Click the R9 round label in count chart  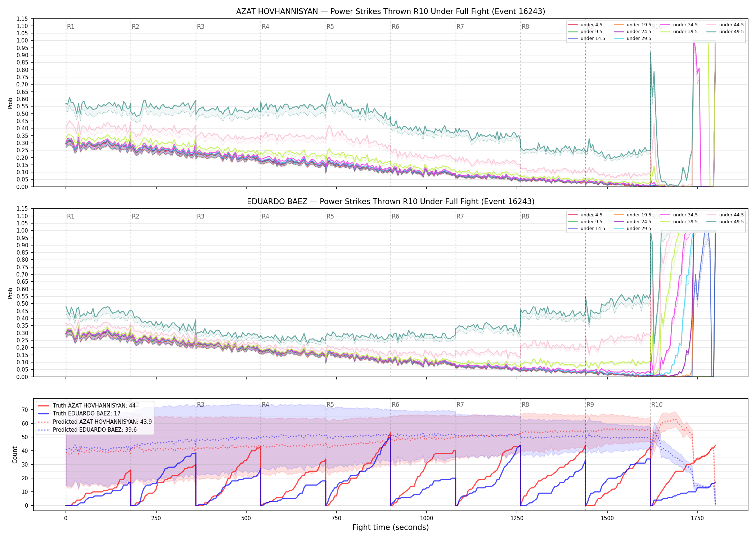coord(590,405)
